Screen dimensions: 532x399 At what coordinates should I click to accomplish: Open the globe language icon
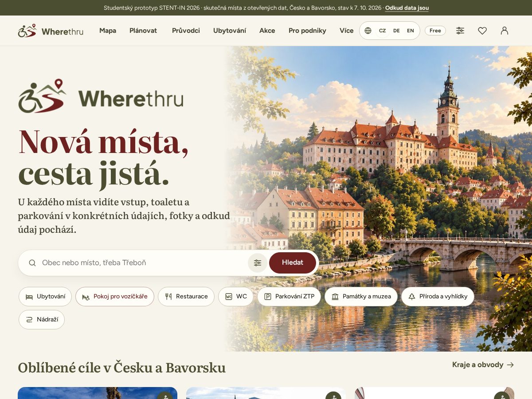(368, 31)
